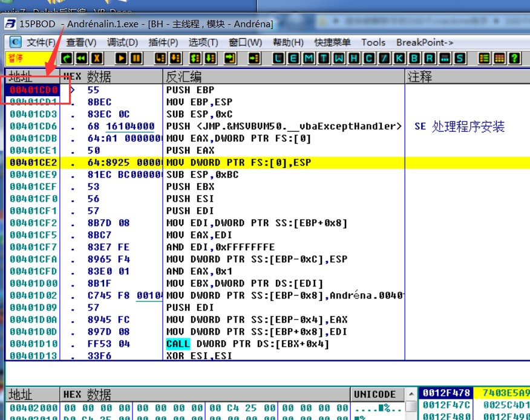Click the rewind double-arrow toolbar icon
Screen dimensions: 530x420
point(82,59)
